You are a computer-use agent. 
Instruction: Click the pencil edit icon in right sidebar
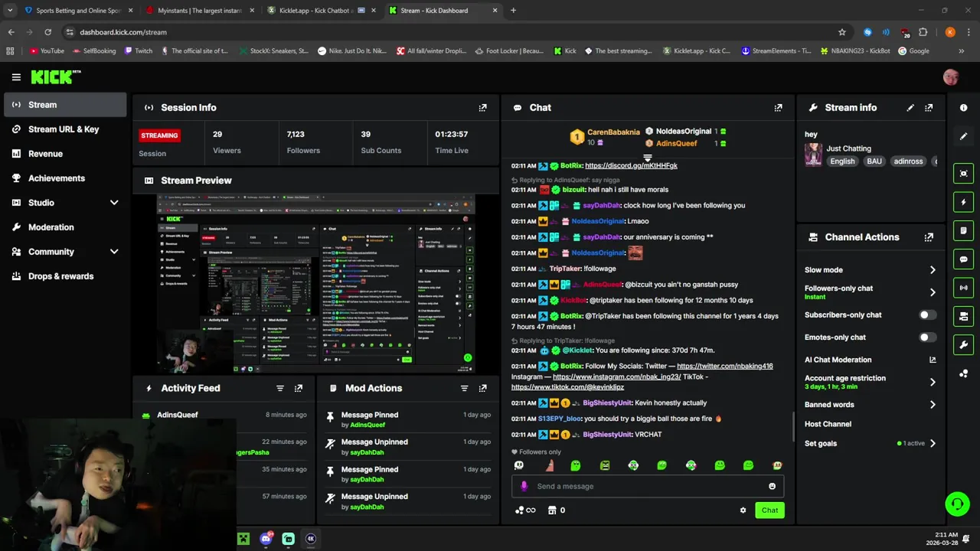[x=964, y=136]
